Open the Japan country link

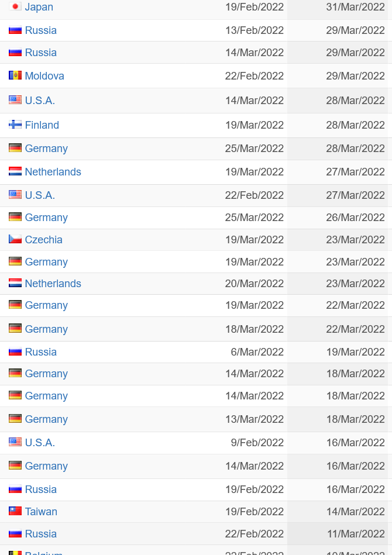(39, 6)
